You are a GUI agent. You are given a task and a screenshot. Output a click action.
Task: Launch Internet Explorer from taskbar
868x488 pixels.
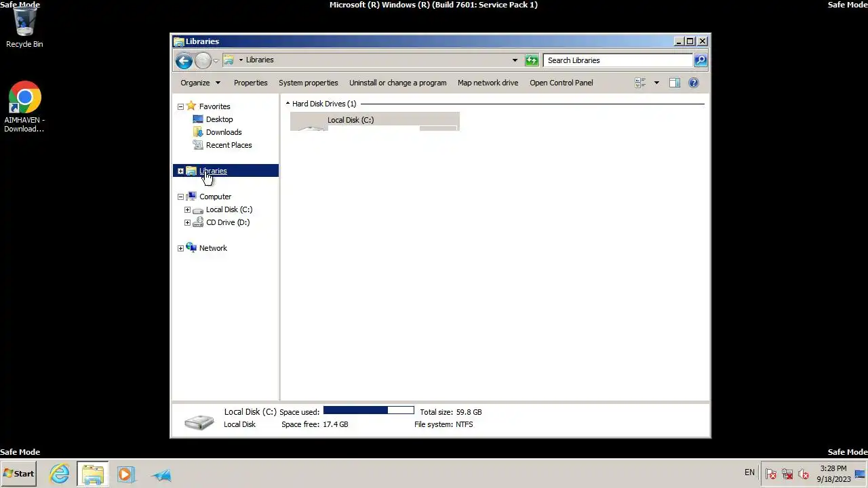60,474
